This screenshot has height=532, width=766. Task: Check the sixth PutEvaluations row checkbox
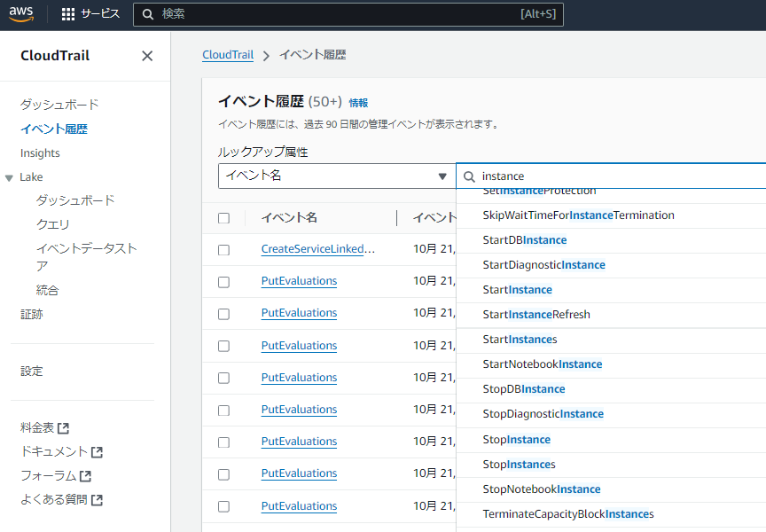[223, 442]
